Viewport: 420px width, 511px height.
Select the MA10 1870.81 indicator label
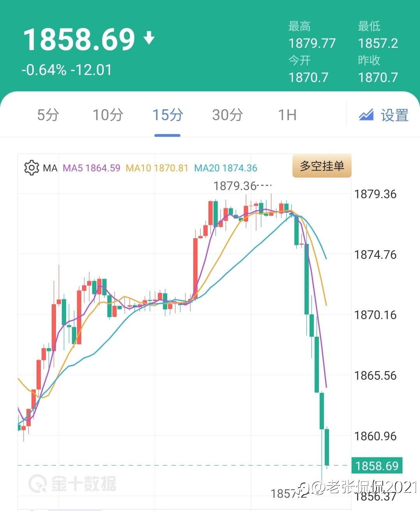pos(157,168)
